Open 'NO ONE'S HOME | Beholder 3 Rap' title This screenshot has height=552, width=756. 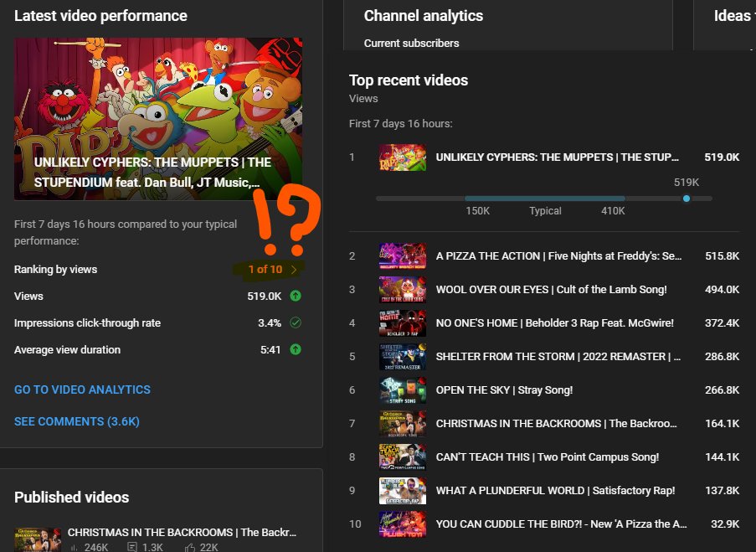[555, 322]
